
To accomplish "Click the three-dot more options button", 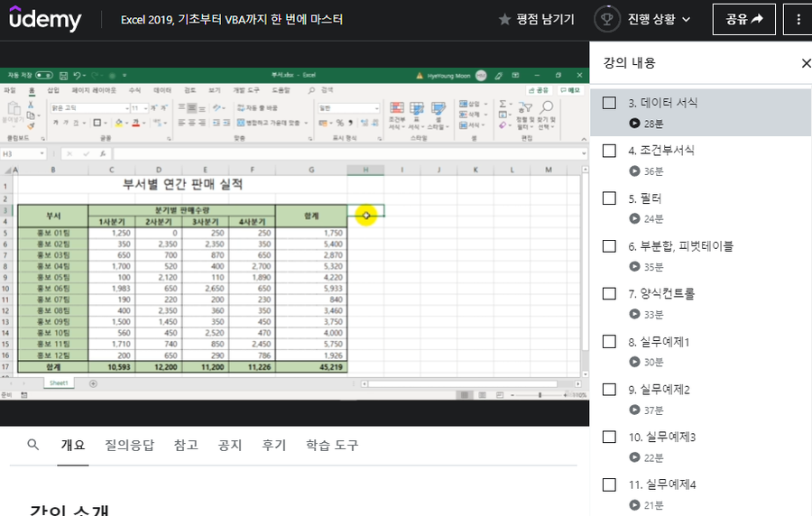I will (798, 19).
